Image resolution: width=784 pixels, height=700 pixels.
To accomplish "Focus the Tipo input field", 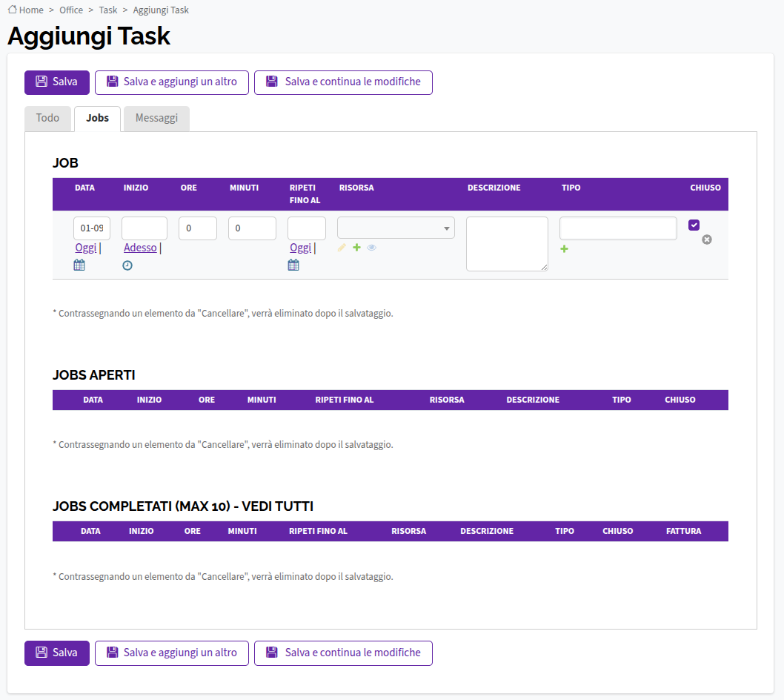I will click(619, 228).
